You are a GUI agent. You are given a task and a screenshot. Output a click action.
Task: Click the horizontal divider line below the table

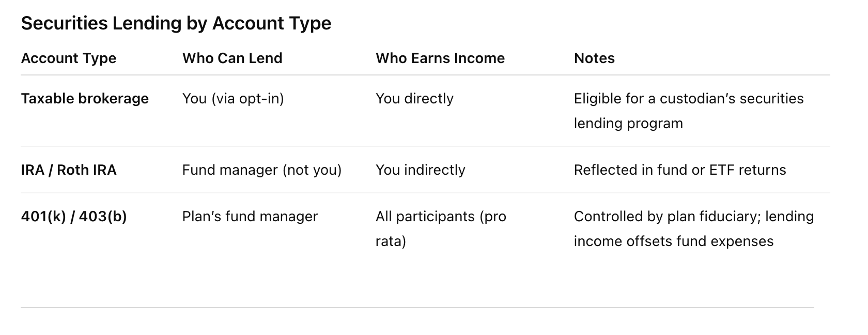tap(417, 308)
